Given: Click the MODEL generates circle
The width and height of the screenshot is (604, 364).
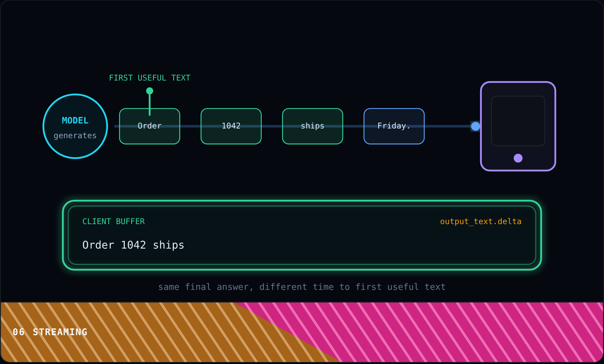Looking at the screenshot, I should click(75, 126).
